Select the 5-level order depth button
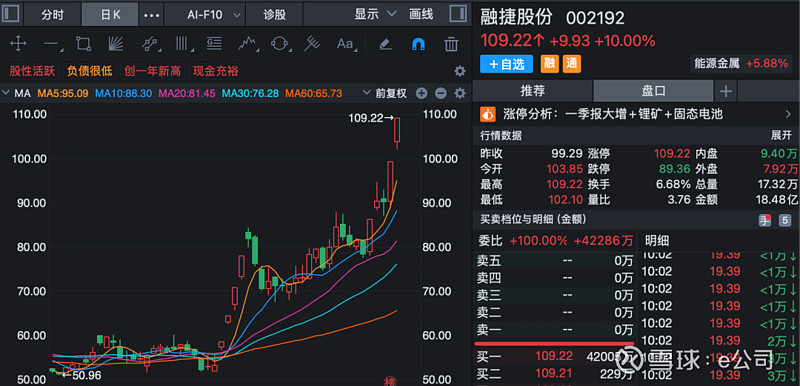Image resolution: width=800 pixels, height=386 pixels. tap(785, 220)
